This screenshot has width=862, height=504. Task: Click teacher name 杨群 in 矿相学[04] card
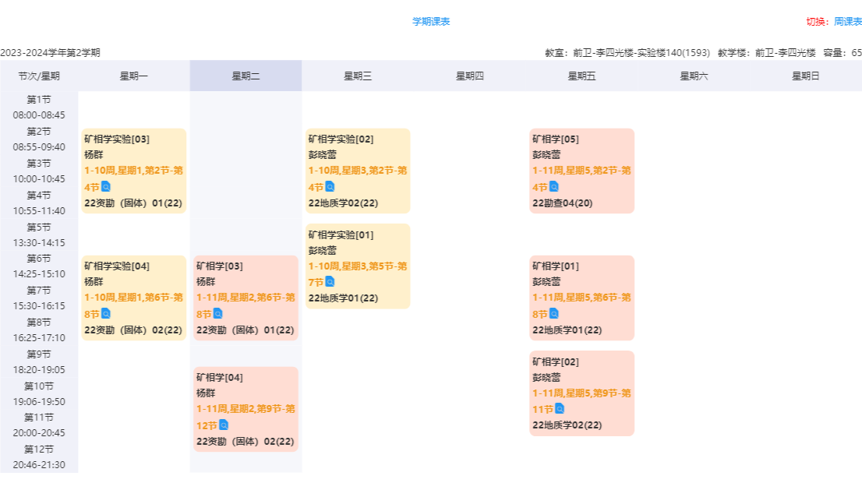(x=206, y=393)
